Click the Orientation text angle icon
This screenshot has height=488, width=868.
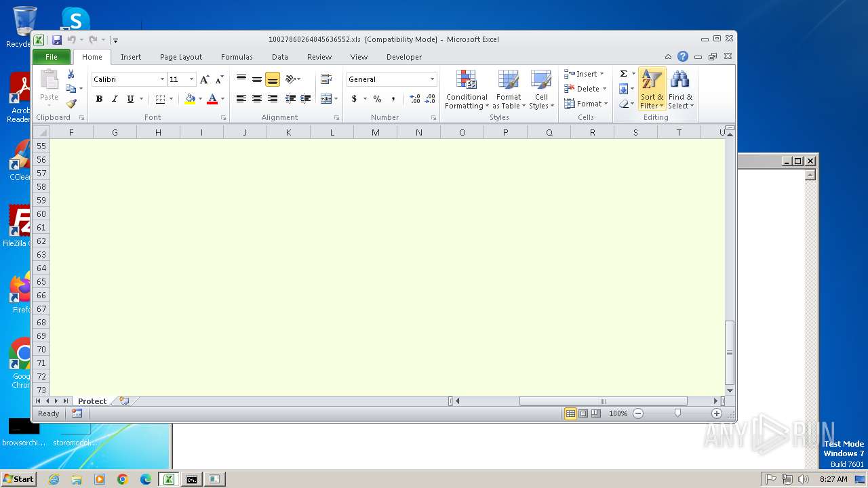coord(291,79)
